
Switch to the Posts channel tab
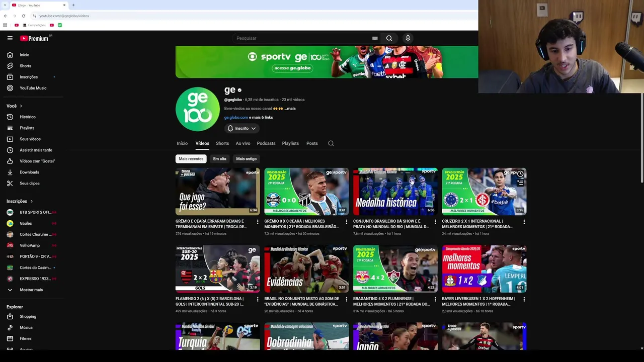click(x=312, y=143)
